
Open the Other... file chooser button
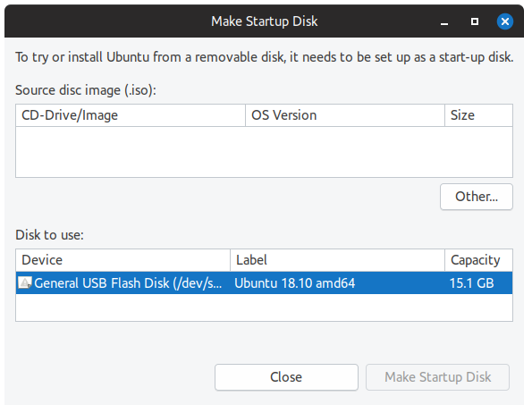coord(477,197)
